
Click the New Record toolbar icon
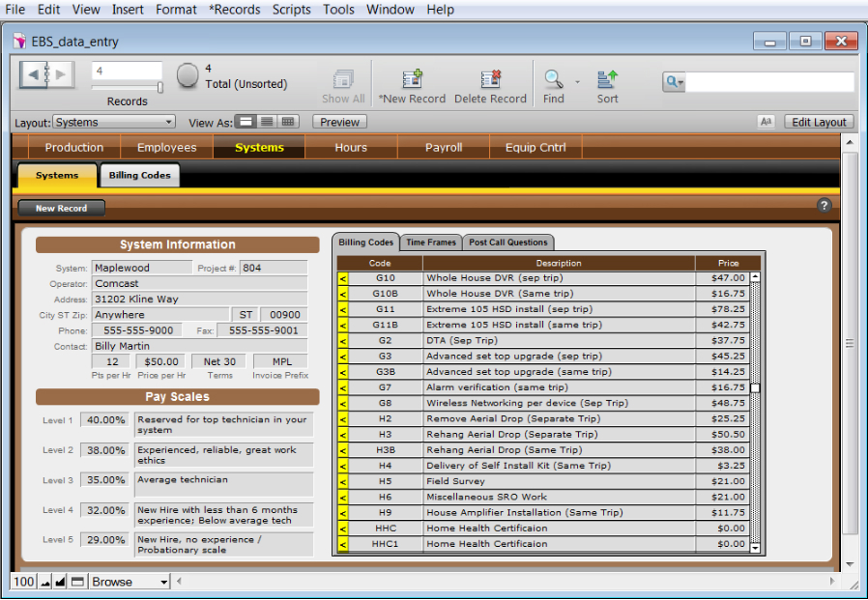coord(412,79)
